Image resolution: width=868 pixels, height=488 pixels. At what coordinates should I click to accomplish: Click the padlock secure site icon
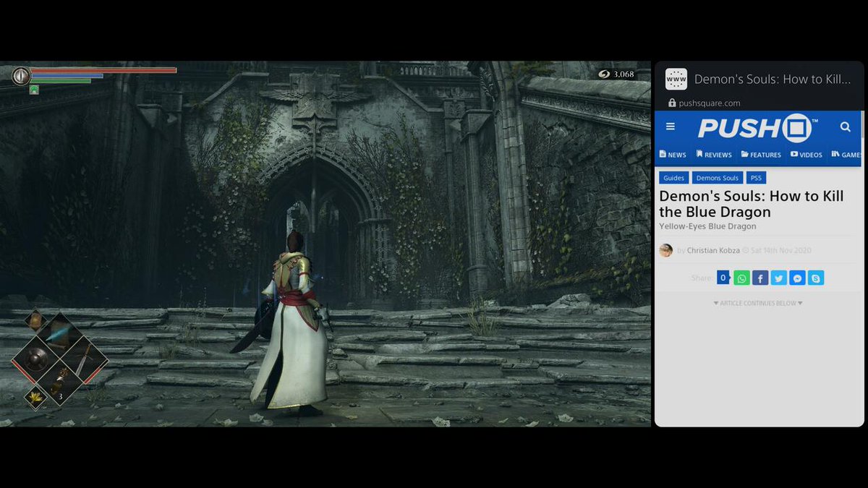pyautogui.click(x=672, y=103)
